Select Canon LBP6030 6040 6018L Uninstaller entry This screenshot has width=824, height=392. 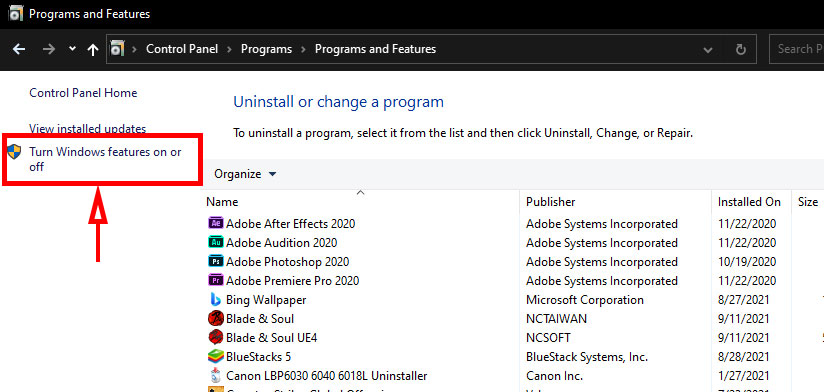tap(326, 376)
